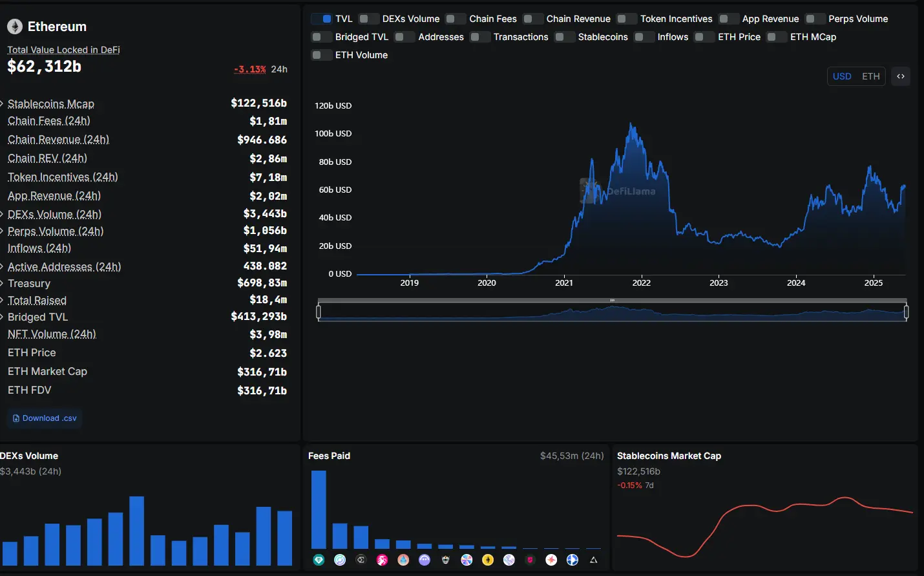Image resolution: width=924 pixels, height=576 pixels.
Task: Click the tallest bar in Fees Paid chart
Action: pyautogui.click(x=319, y=509)
